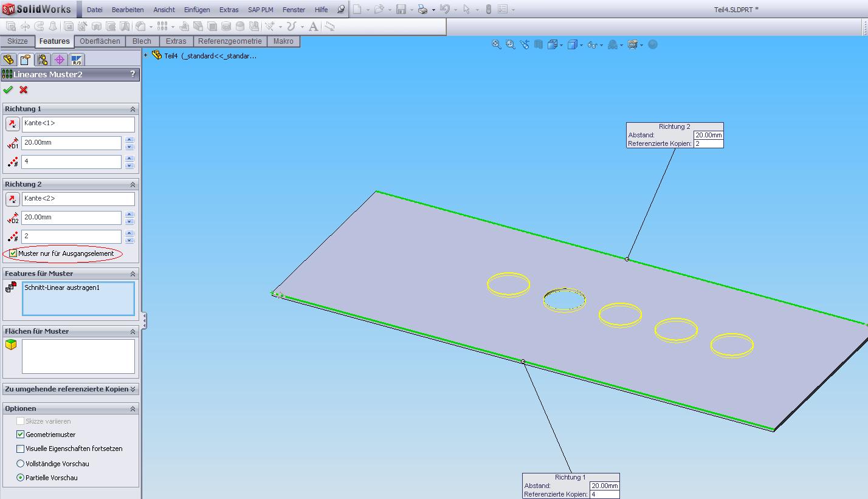Click the Kante<2> direction field
The height and width of the screenshot is (499, 868).
click(x=78, y=199)
